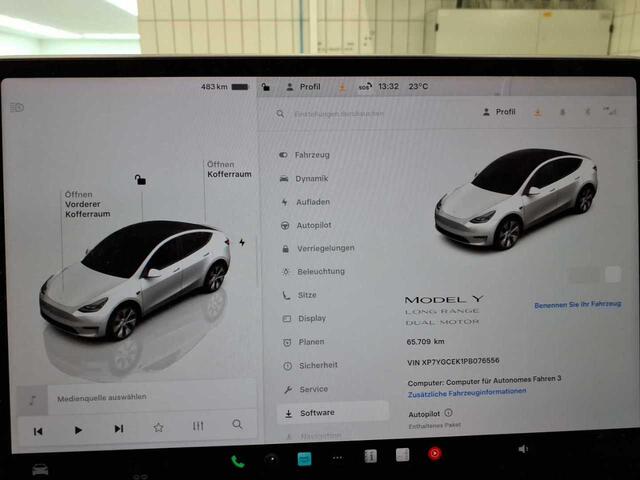
Task: Open 'Zusätzliche Fahrzeuginformationen' link
Action: tap(467, 393)
